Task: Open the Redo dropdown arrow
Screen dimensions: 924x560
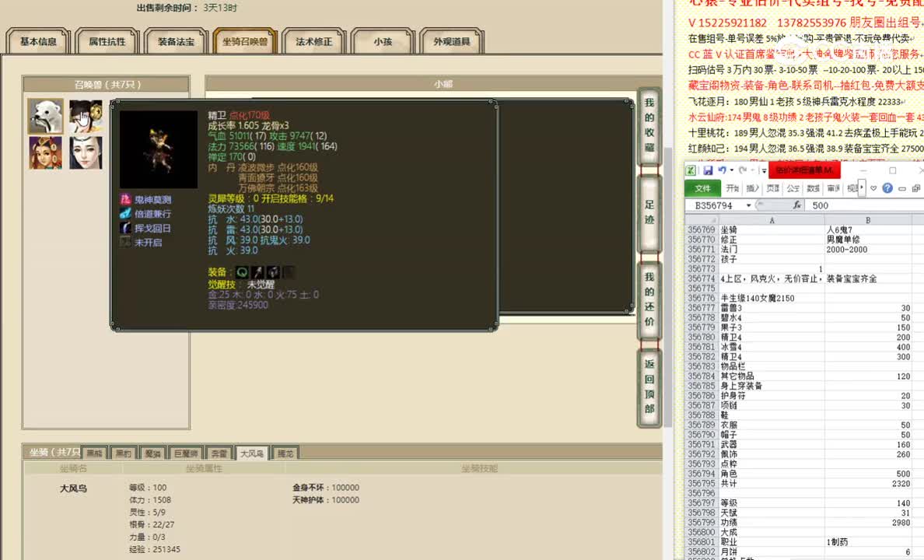Action: pos(752,169)
